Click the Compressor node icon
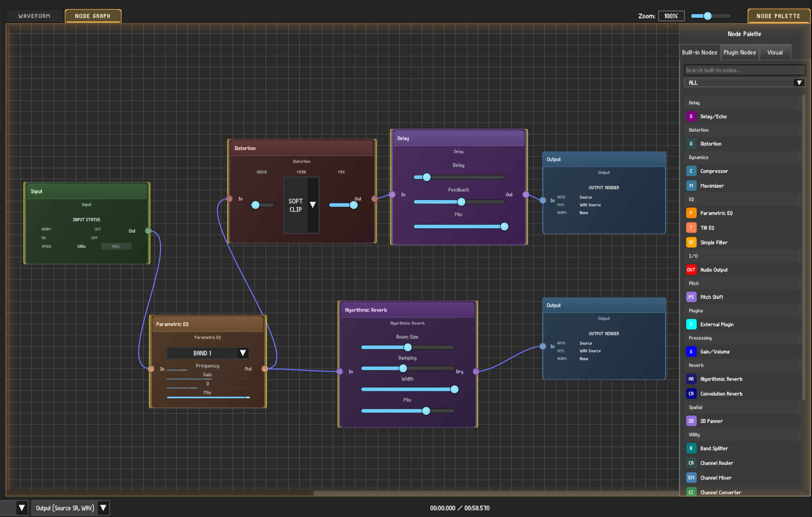 click(691, 171)
